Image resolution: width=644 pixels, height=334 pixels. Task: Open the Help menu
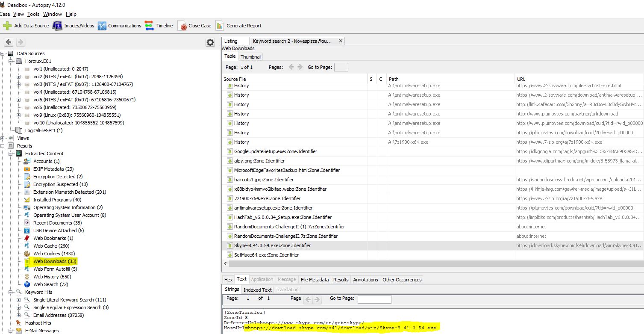coord(71,14)
